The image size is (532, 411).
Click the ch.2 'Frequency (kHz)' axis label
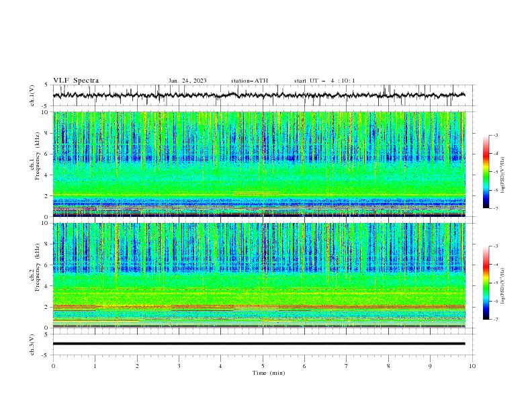[38, 267]
